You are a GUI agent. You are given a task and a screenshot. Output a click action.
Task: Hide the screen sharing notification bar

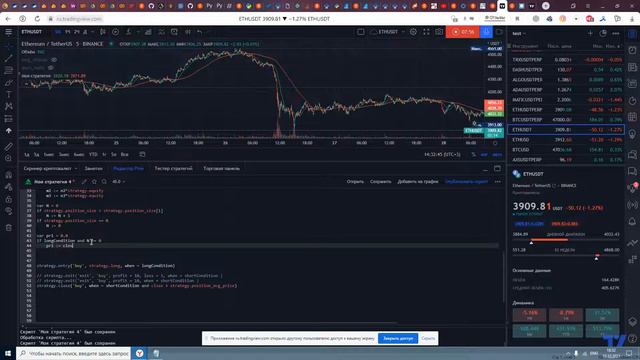click(x=428, y=338)
